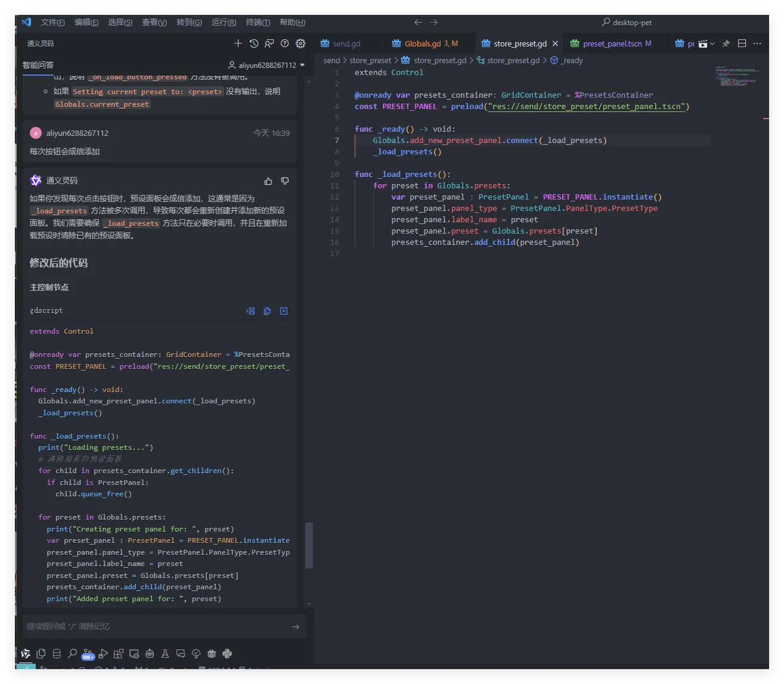This screenshot has height=684, width=784.
Task: Click '每次按钮会成倍添加' user message
Action: pyautogui.click(x=65, y=151)
